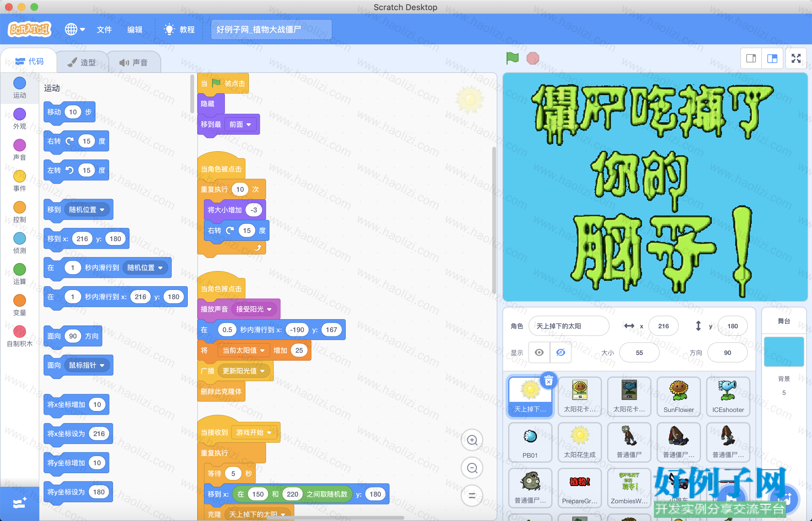Click the sprite 大小 size field
Screen dimensions: 812x521
639,352
